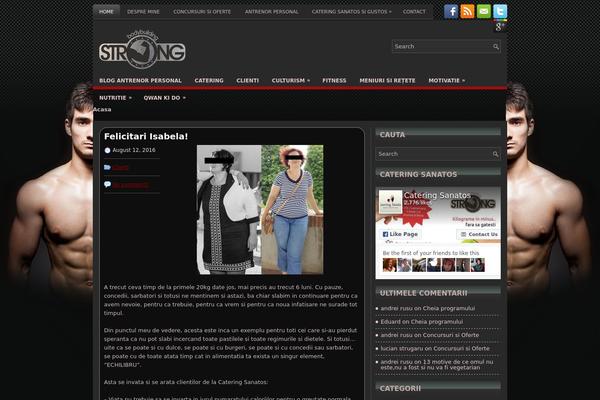Click the green email subscribe icon
Image resolution: width=600 pixels, height=400 pixels.
[x=484, y=11]
